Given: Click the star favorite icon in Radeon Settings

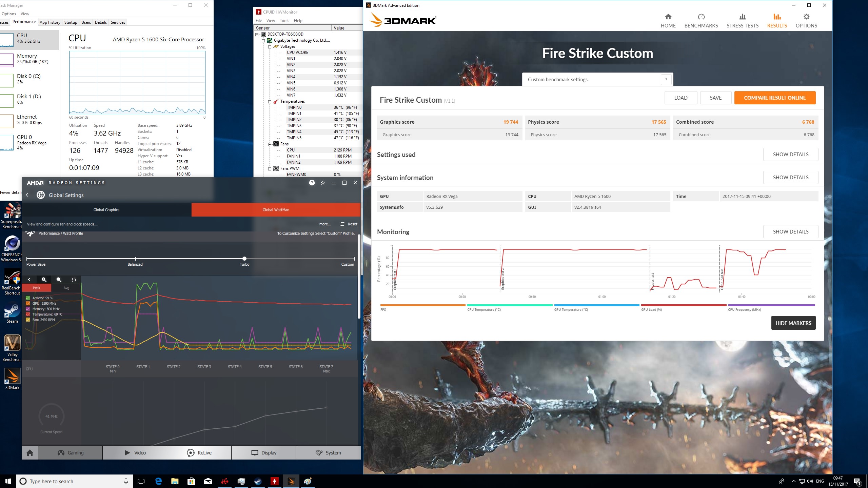Looking at the screenshot, I should (323, 183).
